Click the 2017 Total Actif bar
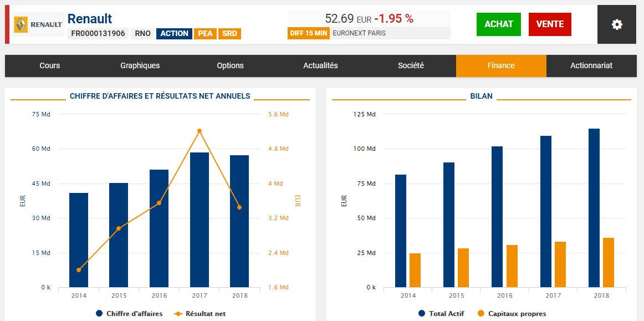This screenshot has width=644, height=321. point(546,212)
